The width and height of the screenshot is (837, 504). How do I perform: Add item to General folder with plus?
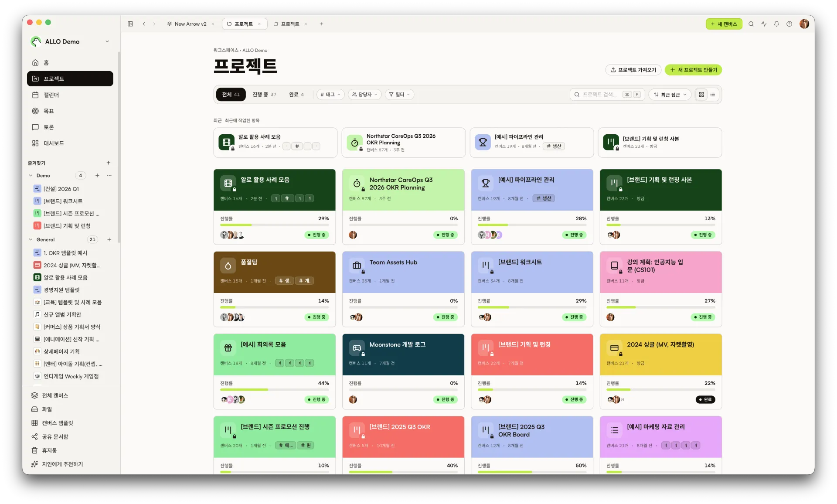click(109, 239)
